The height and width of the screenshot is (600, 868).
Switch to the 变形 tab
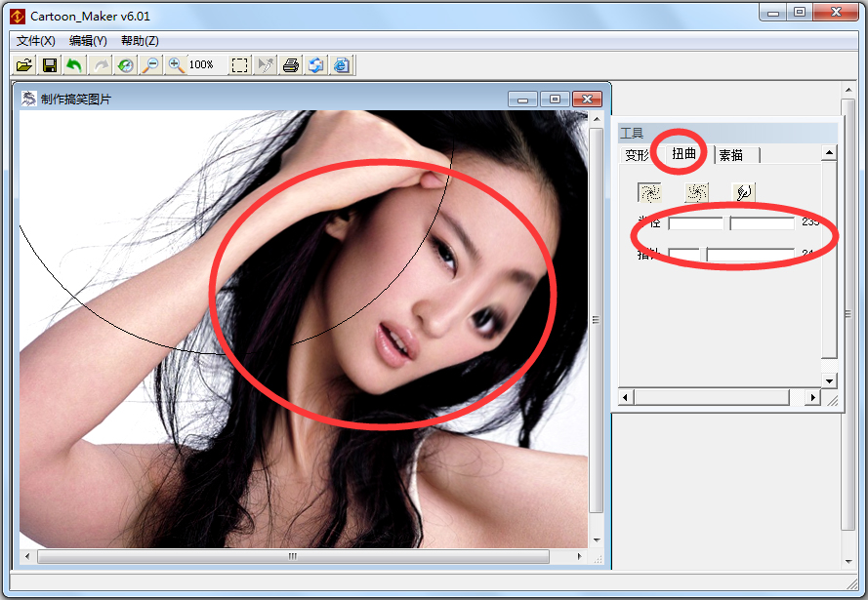[637, 155]
